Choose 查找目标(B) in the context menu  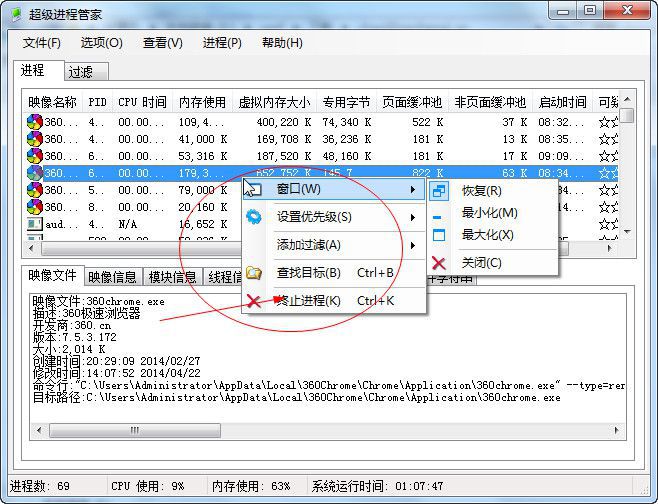tap(334, 273)
